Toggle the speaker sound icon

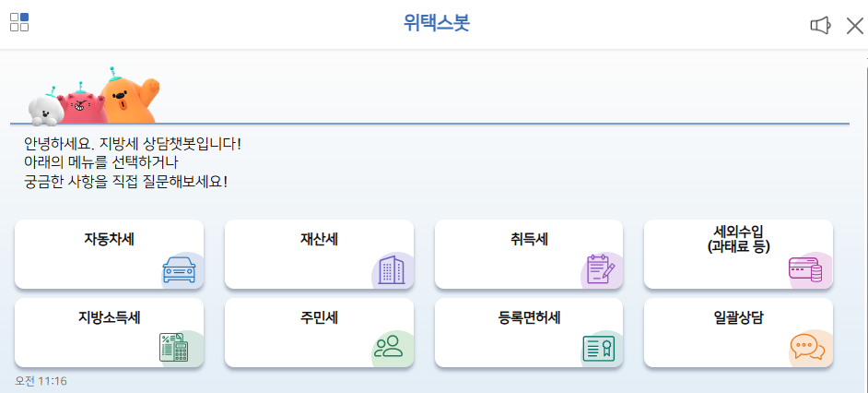pos(820,26)
